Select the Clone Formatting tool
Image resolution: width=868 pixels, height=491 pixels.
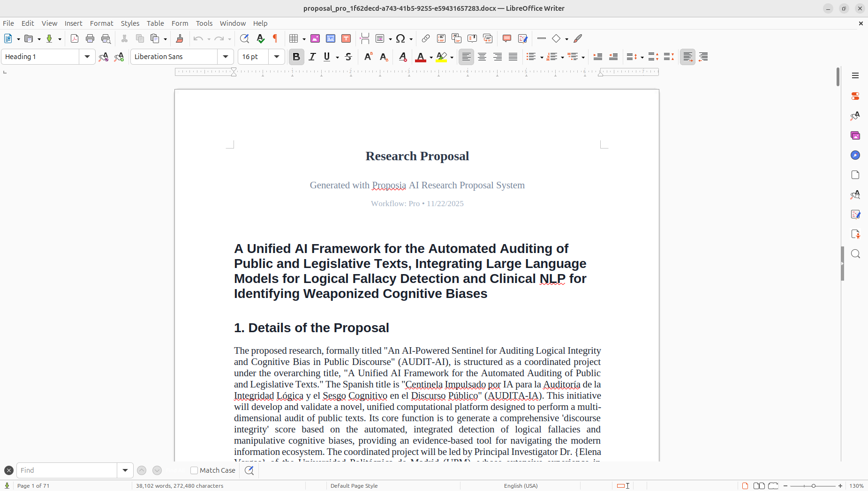(180, 38)
